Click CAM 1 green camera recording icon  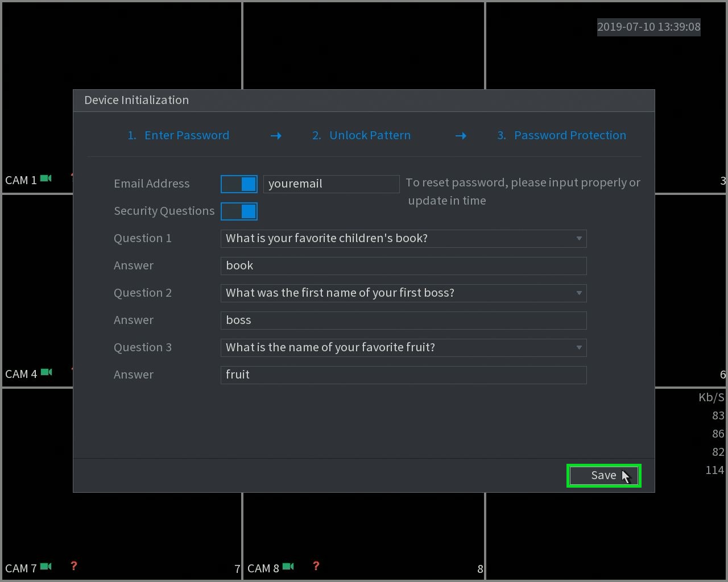pos(46,178)
